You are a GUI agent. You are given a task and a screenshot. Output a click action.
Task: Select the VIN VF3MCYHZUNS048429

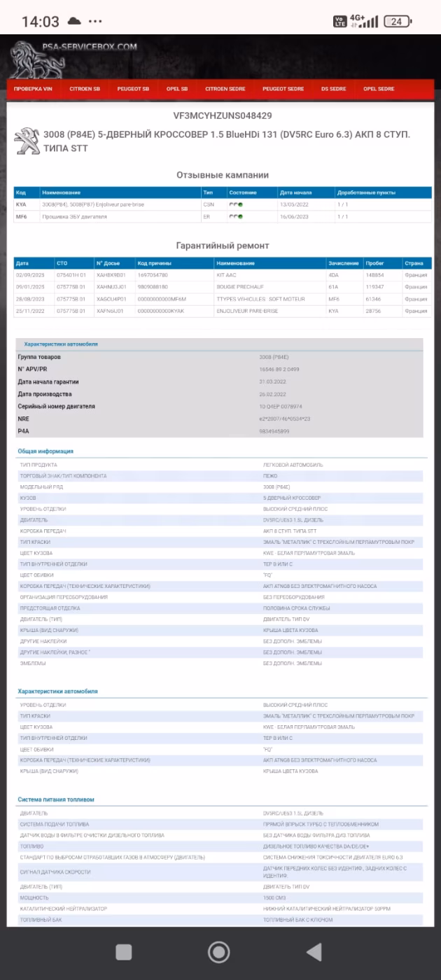coord(223,115)
